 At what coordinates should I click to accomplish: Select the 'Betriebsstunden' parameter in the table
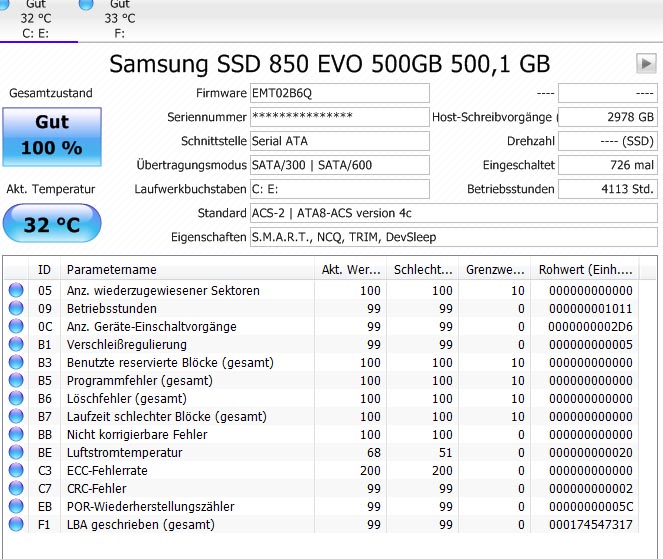(x=112, y=309)
